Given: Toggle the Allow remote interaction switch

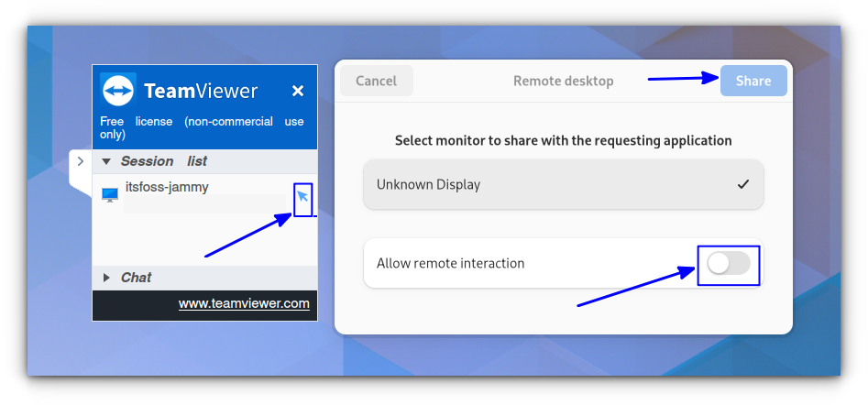Looking at the screenshot, I should click(729, 263).
